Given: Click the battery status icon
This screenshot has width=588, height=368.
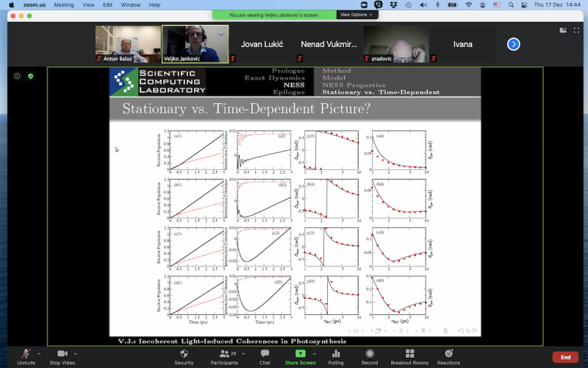Looking at the screenshot, I should pyautogui.click(x=453, y=5).
